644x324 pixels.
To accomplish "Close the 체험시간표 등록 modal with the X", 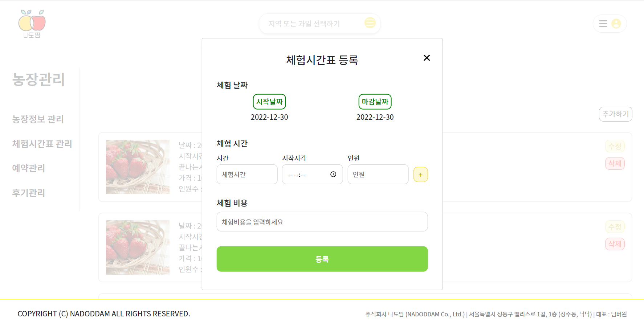I will pos(427,58).
